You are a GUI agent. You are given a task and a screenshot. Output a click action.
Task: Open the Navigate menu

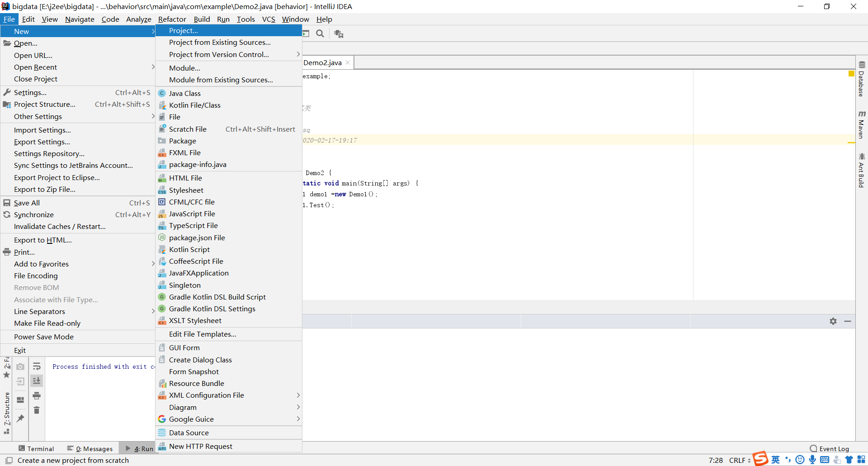80,19
